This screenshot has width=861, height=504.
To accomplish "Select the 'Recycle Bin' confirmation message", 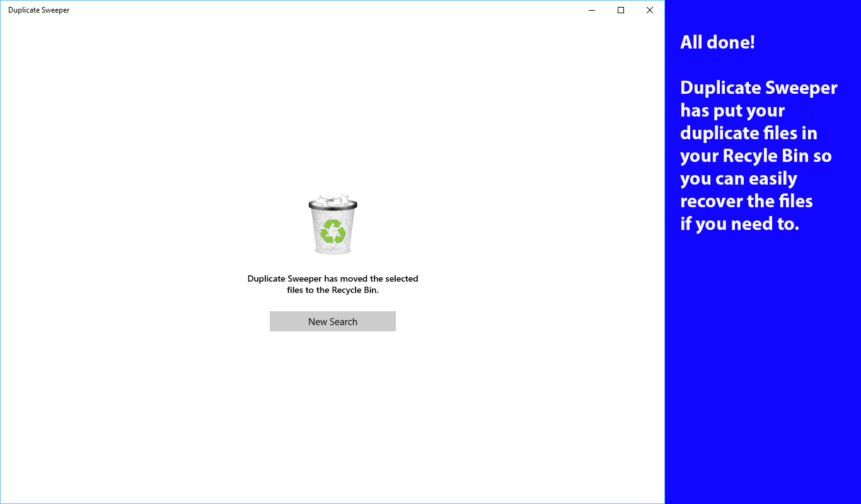I will tap(332, 284).
